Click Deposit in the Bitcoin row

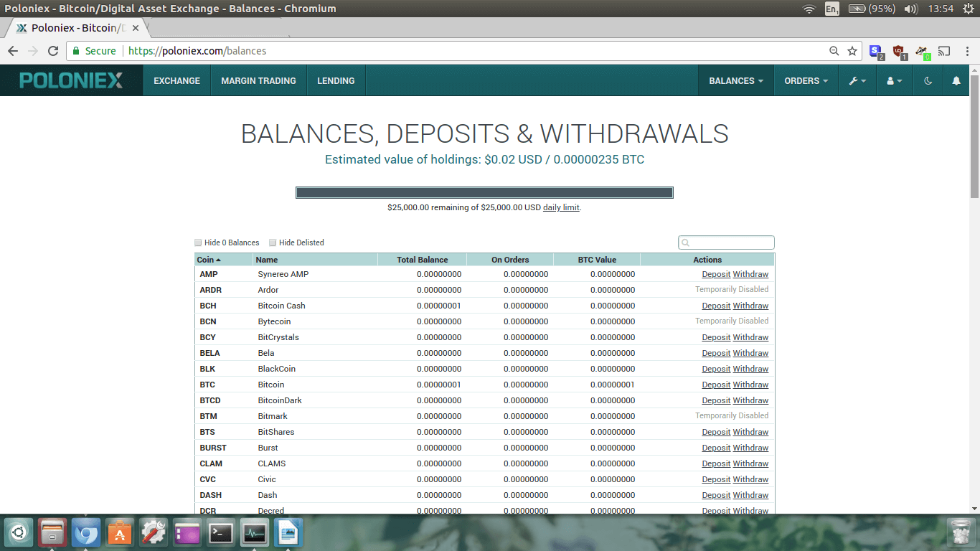[716, 385]
